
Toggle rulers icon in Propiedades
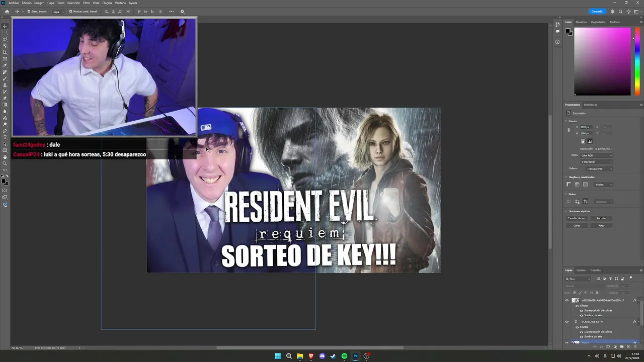pyautogui.click(x=569, y=185)
